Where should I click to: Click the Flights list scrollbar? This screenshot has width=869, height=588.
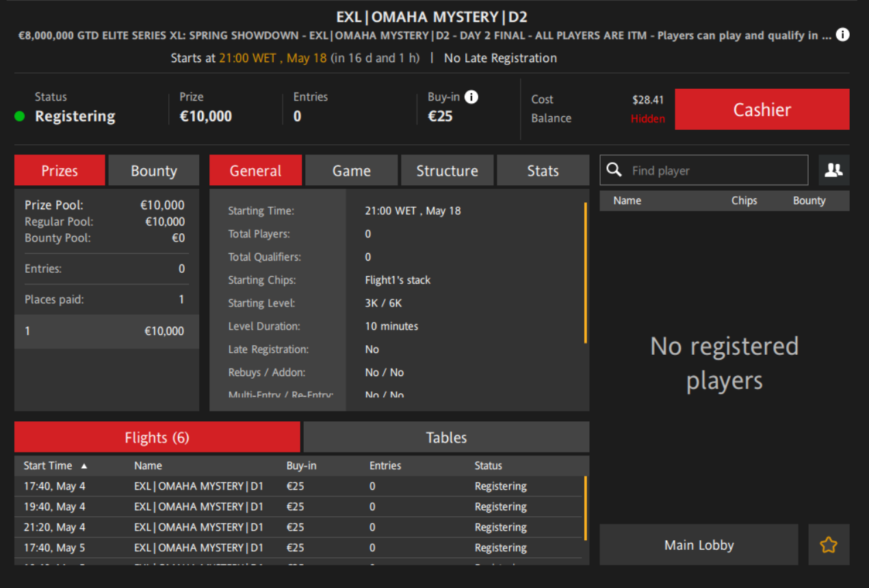click(x=585, y=509)
